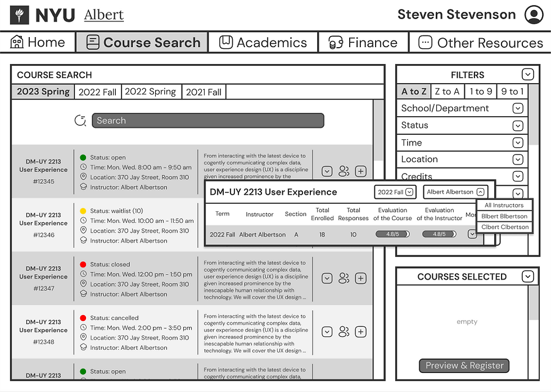This screenshot has width=551, height=392.
Task: Add course #12347 with plus icon
Action: (360, 279)
